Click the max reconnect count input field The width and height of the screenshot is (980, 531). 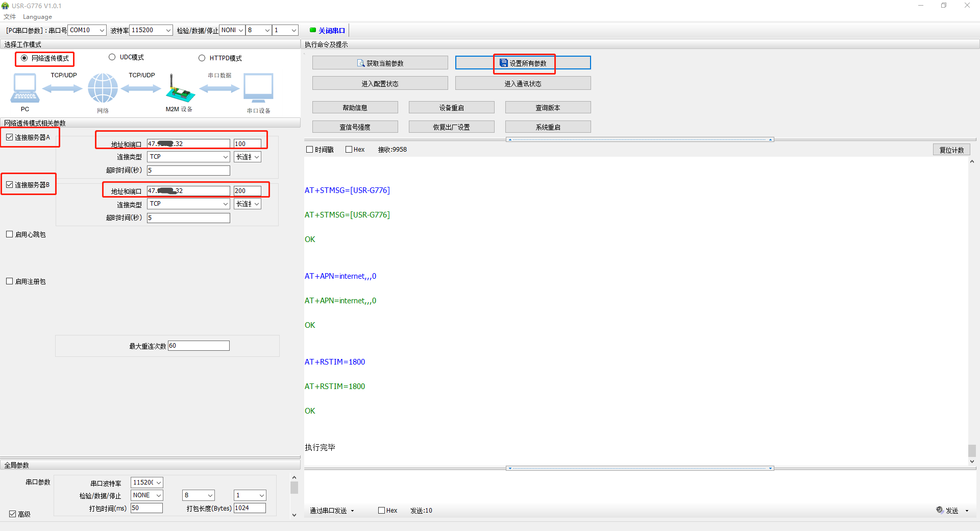click(x=199, y=346)
